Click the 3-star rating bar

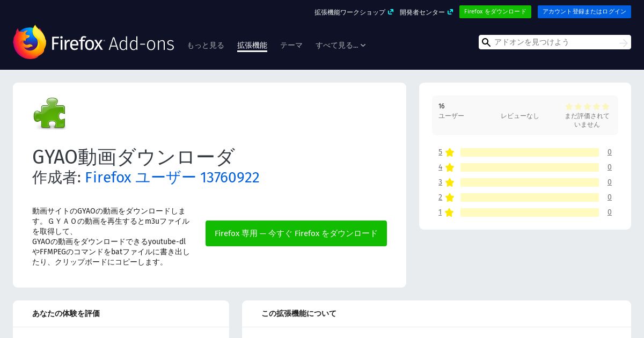530,182
